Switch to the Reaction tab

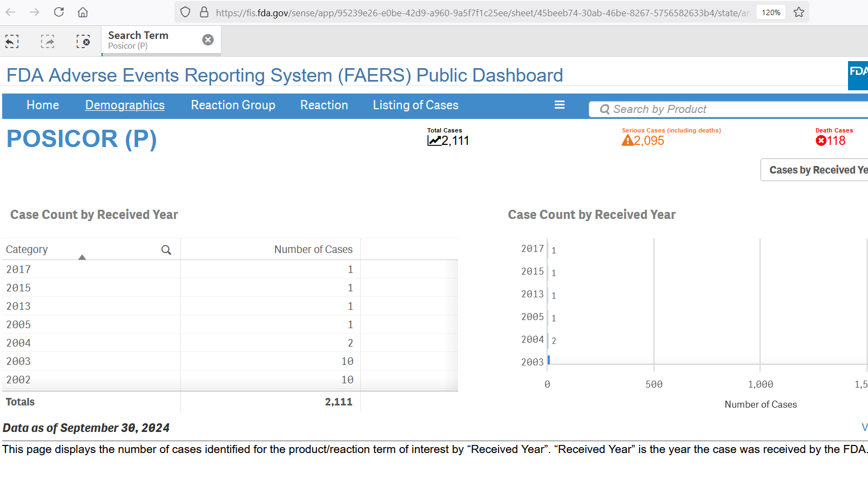324,105
